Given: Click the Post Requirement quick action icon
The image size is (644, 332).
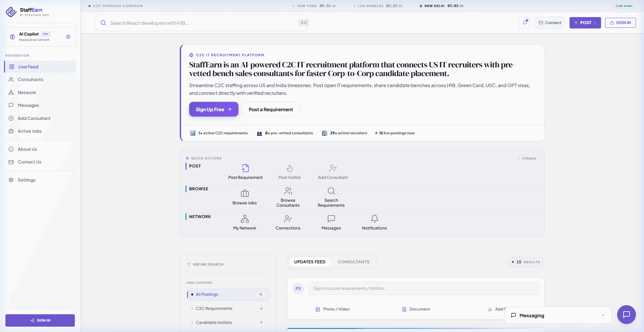Looking at the screenshot, I should tap(246, 168).
